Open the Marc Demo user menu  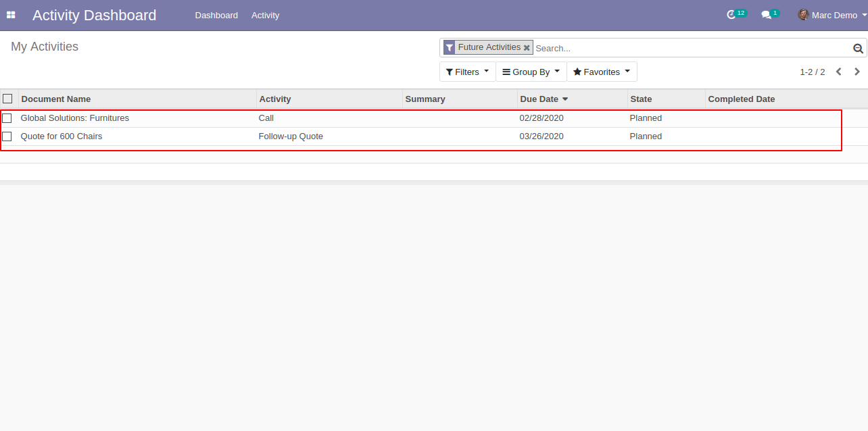pyautogui.click(x=832, y=15)
